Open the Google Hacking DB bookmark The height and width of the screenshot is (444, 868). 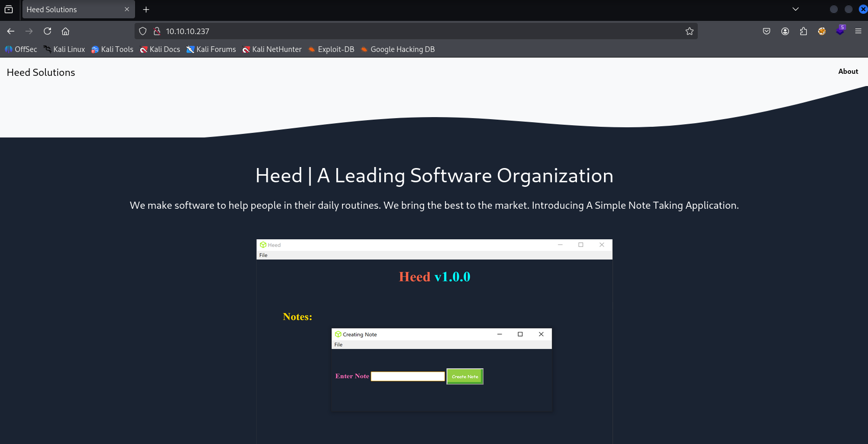click(x=398, y=49)
